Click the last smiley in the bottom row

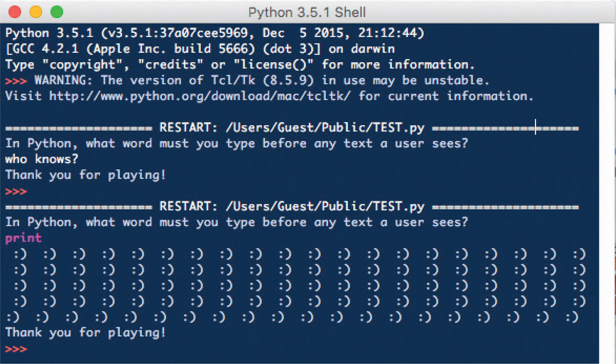coord(572,317)
